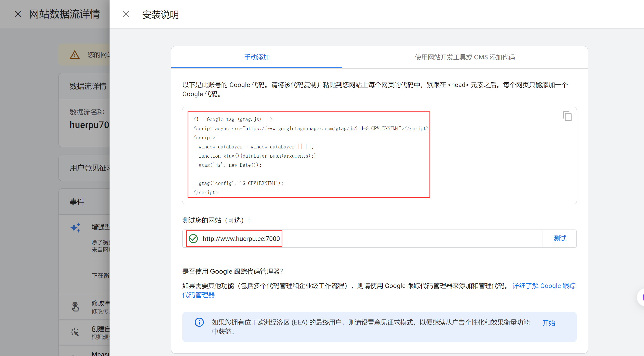Switch to 使用网站开发工具或 CMS 添加代码 tab
The image size is (644, 356).
[465, 57]
